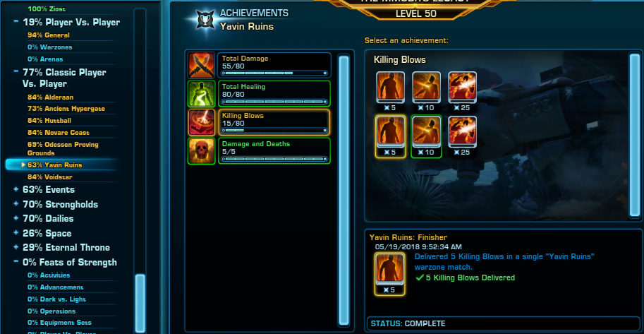
Task: Select the green Total Healing icon
Action: [201, 94]
